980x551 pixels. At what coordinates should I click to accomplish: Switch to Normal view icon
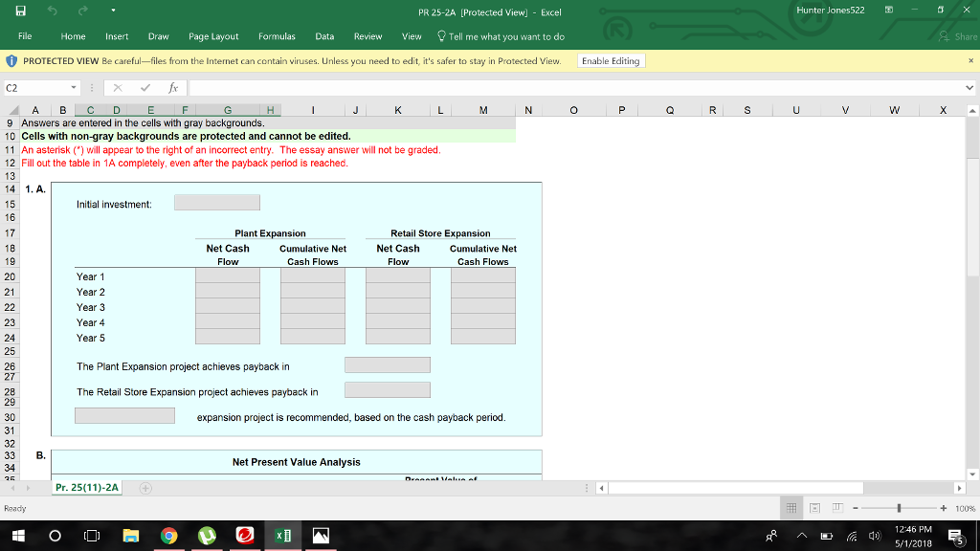[x=791, y=508]
